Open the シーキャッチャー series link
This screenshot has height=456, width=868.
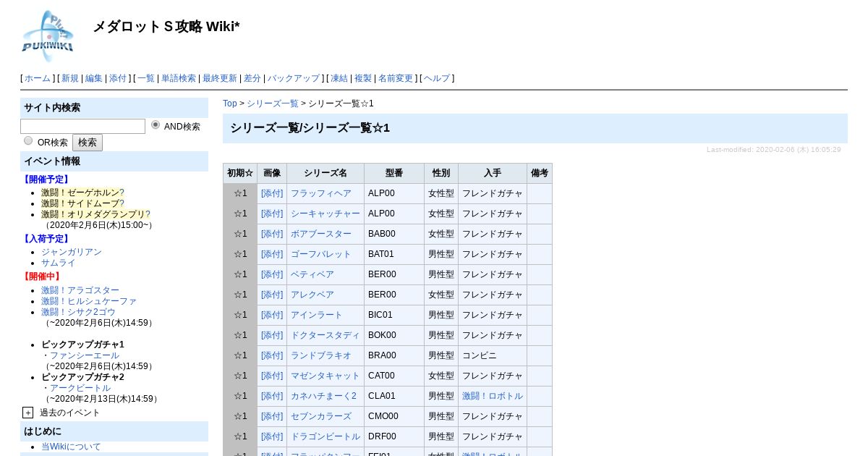325,214
